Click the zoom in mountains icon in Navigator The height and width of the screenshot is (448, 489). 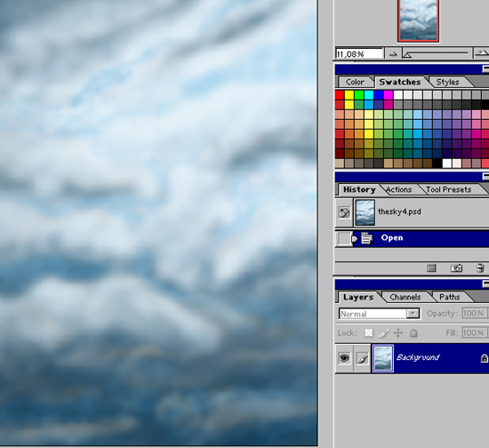[x=481, y=53]
